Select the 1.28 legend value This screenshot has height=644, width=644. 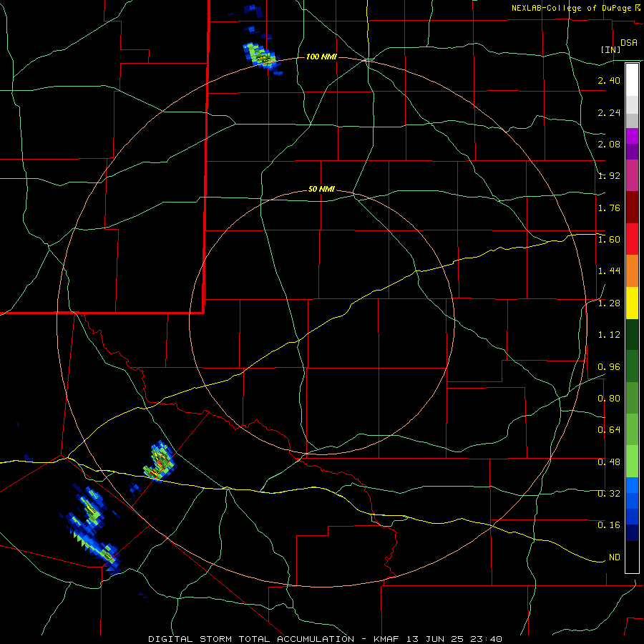[609, 303]
